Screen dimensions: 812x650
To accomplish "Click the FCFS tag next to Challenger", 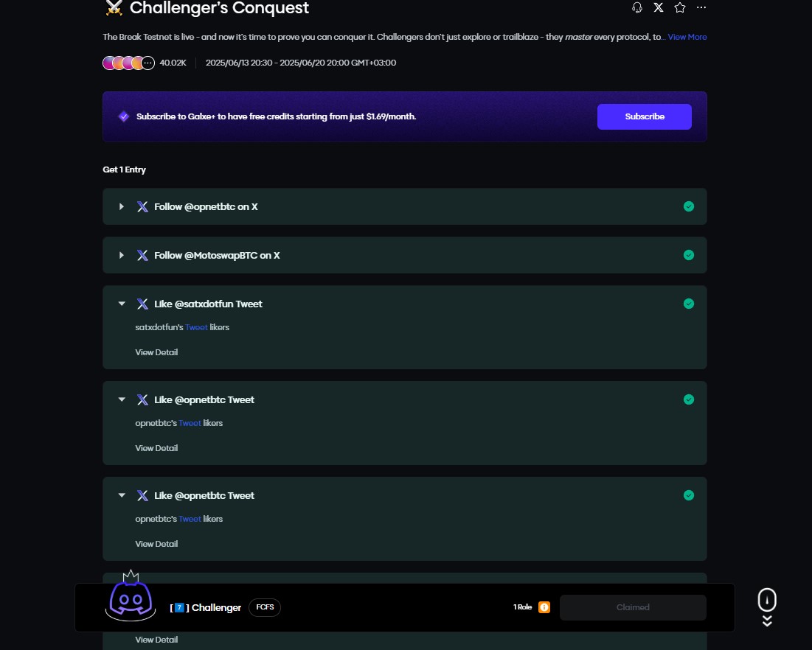I will [x=265, y=607].
